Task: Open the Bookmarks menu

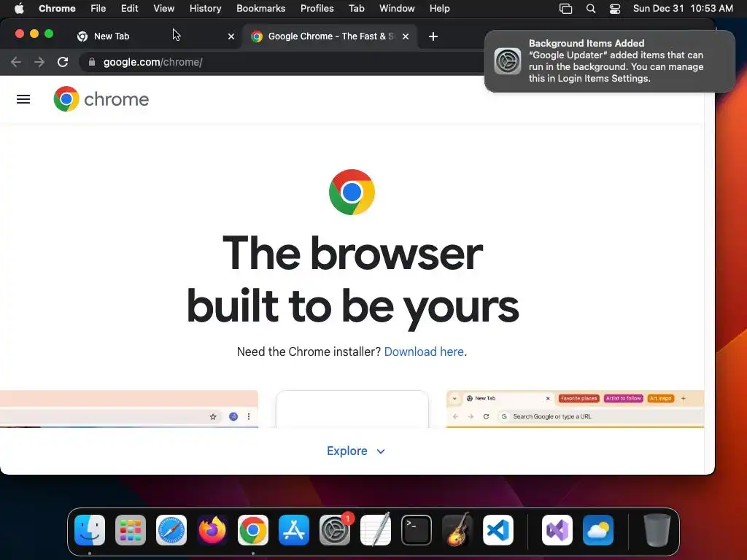Action: tap(260, 9)
